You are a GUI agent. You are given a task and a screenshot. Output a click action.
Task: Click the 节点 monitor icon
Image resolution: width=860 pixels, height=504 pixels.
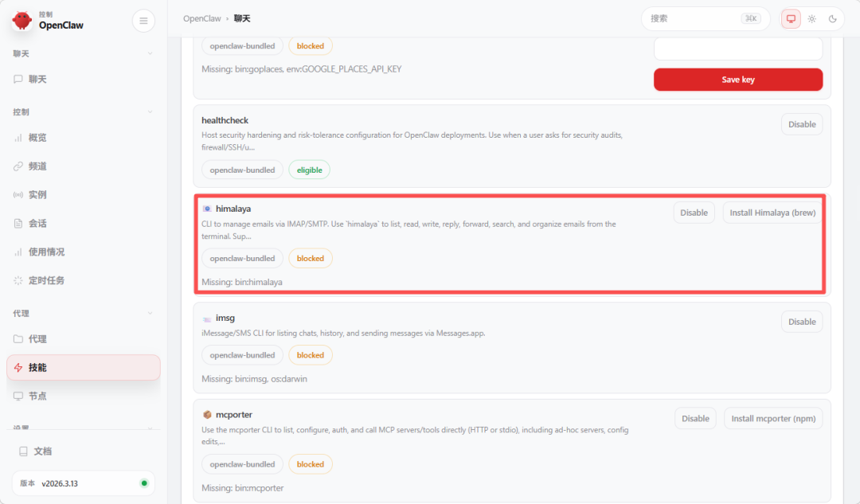tap(18, 396)
